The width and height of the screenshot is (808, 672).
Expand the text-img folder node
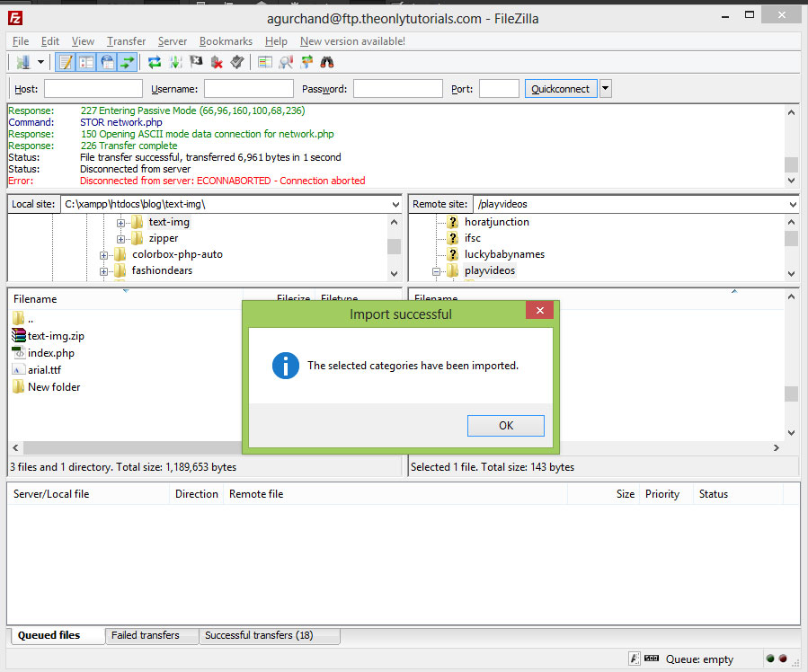coord(120,223)
